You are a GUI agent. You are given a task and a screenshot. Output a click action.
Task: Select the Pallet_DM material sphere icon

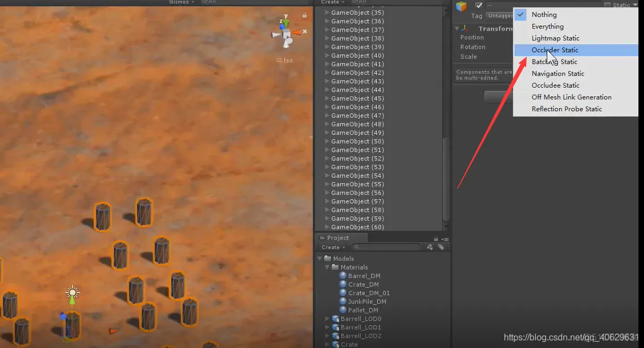tap(343, 310)
